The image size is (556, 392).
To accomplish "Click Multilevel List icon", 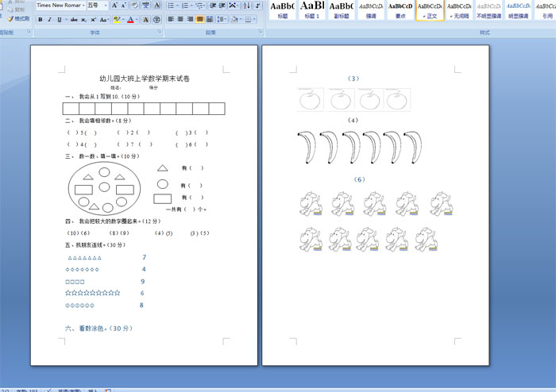I will tap(200, 6).
